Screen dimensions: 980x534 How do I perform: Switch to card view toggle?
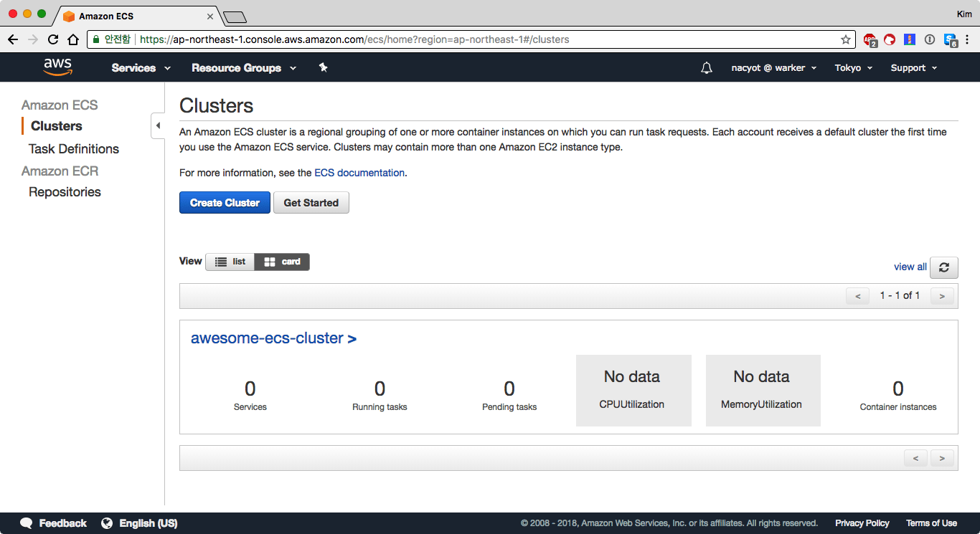click(282, 262)
